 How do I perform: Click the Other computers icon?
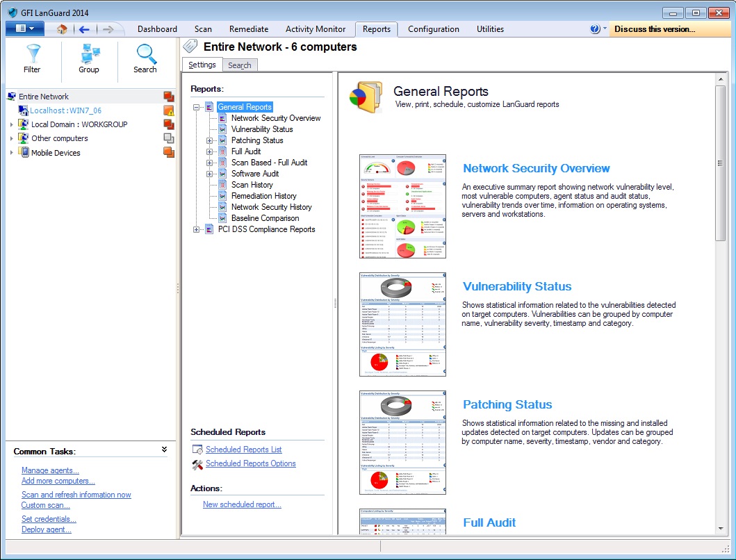pos(23,138)
